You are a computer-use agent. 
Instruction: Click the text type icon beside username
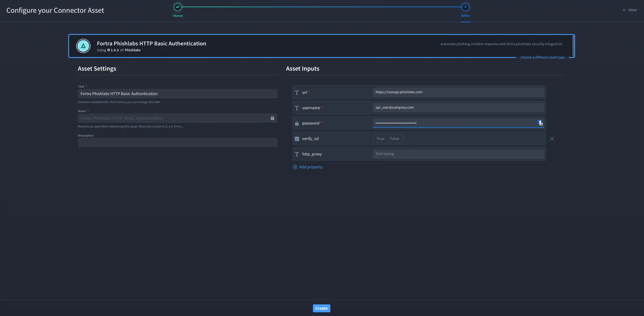click(x=297, y=108)
